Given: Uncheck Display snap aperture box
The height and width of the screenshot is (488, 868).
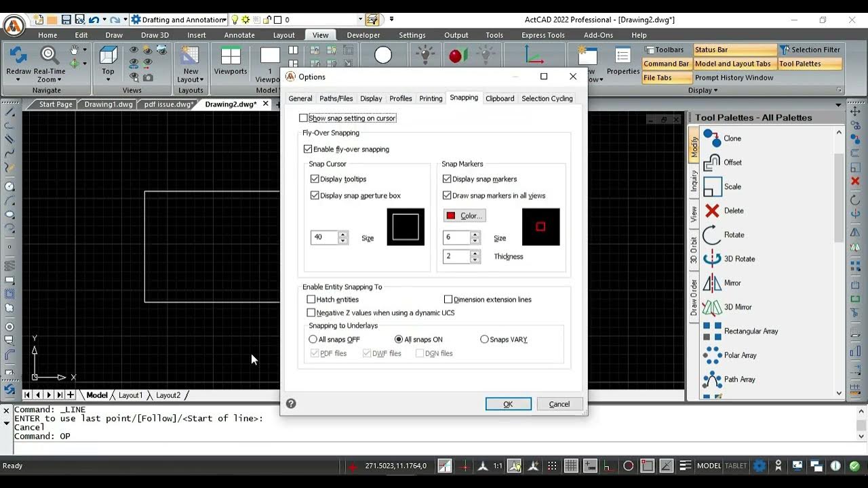Looking at the screenshot, I should click(315, 195).
